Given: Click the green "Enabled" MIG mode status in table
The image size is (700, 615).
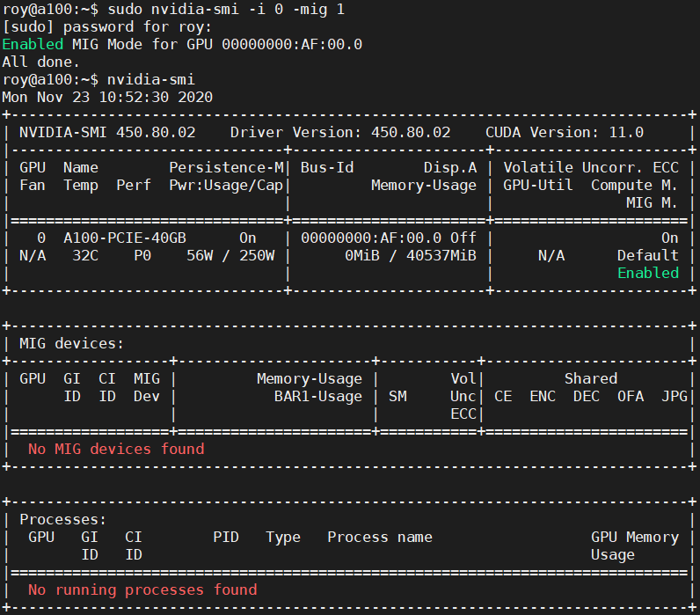Looking at the screenshot, I should point(648,273).
